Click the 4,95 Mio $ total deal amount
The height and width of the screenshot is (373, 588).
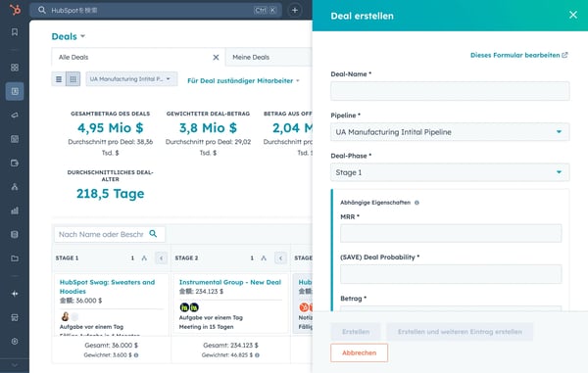pos(110,127)
